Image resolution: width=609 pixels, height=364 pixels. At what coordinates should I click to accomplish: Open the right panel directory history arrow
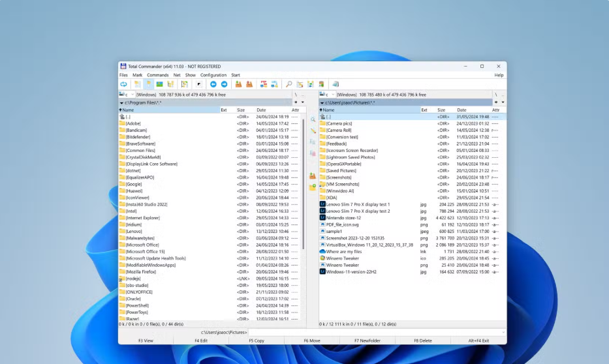tap(503, 102)
